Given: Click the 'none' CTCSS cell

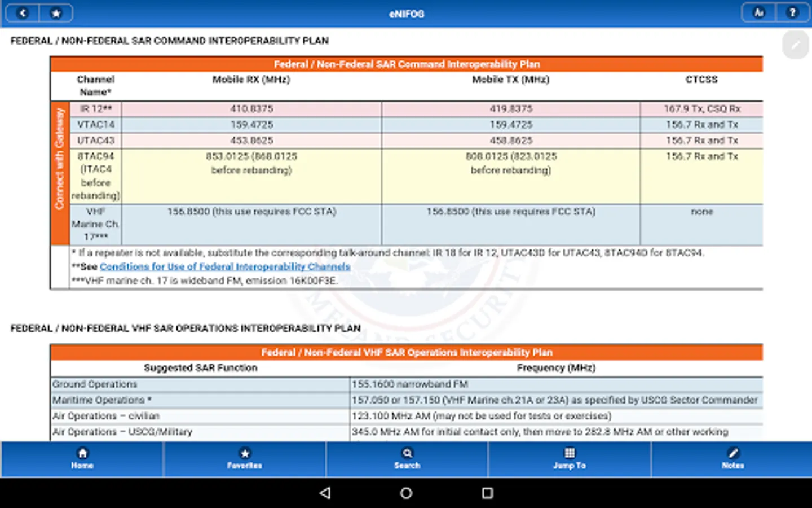Looking at the screenshot, I should (x=702, y=224).
